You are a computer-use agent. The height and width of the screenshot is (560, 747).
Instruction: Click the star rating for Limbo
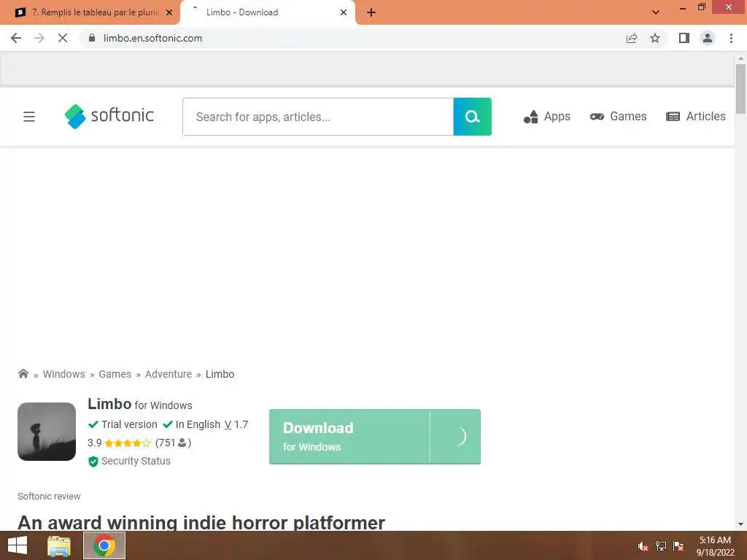127,443
